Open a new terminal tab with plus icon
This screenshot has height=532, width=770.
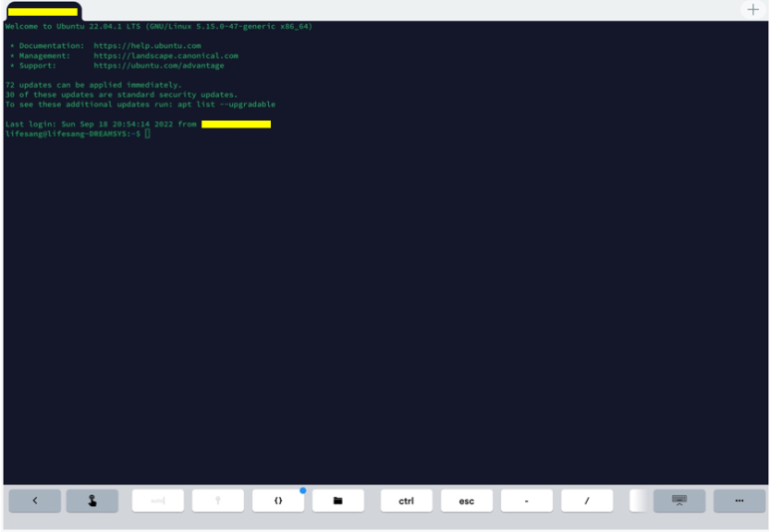(x=753, y=10)
